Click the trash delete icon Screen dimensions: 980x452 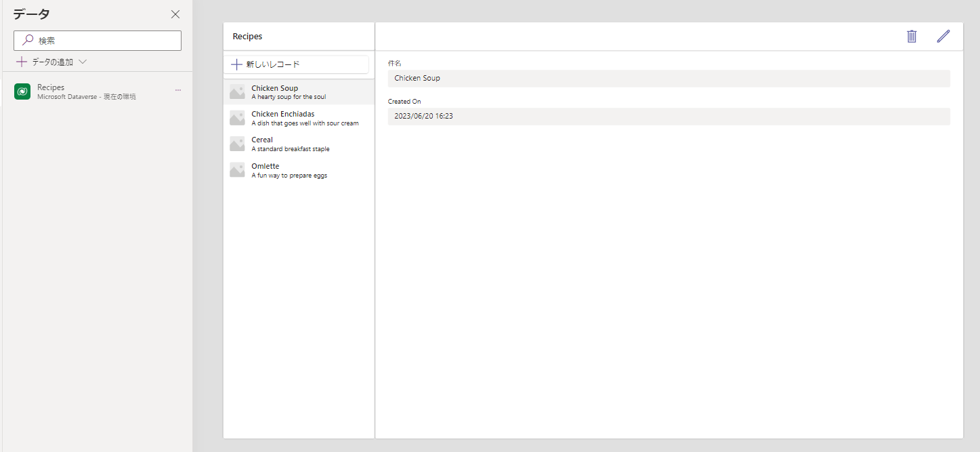(912, 37)
